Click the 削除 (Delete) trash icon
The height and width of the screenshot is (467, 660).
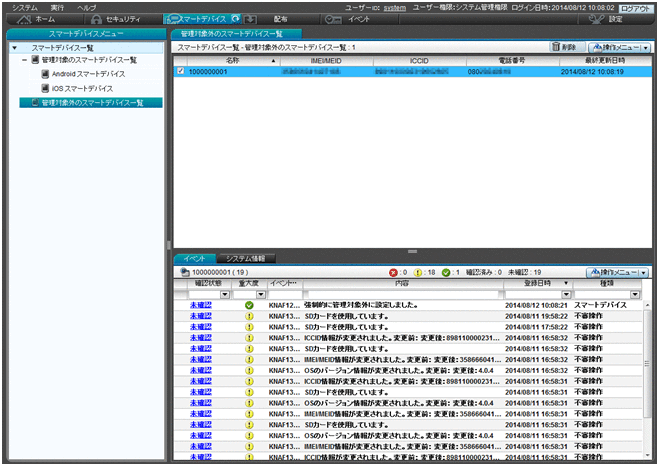click(564, 47)
